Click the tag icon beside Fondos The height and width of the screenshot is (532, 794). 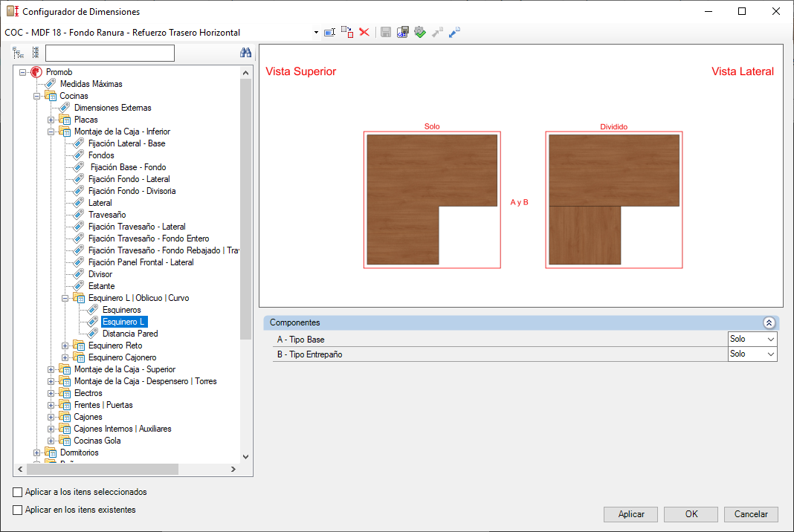[x=79, y=155]
